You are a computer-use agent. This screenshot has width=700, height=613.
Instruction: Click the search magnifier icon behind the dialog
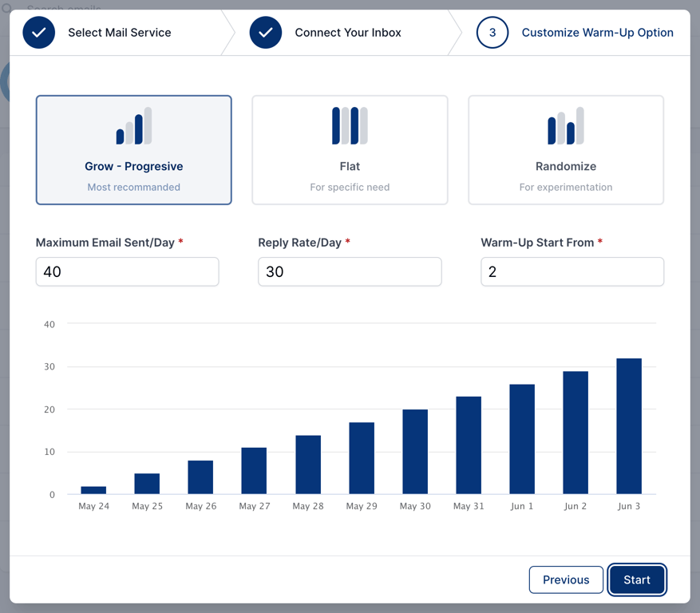[x=7, y=7]
